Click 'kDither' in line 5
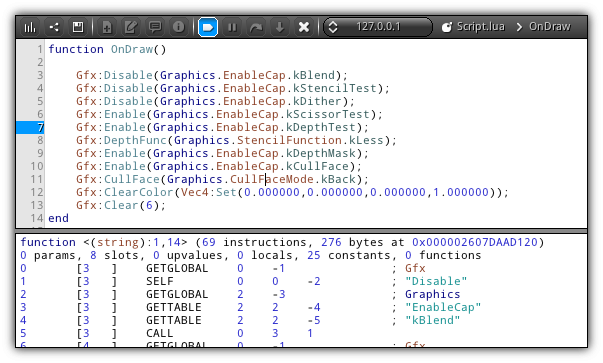Screen dimensions: 603x363 point(317,101)
